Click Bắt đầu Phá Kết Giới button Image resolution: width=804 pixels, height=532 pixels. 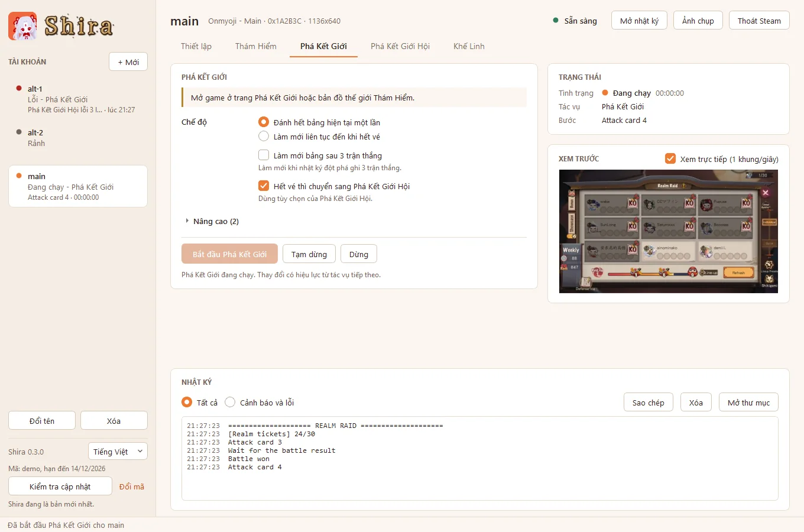tap(229, 254)
